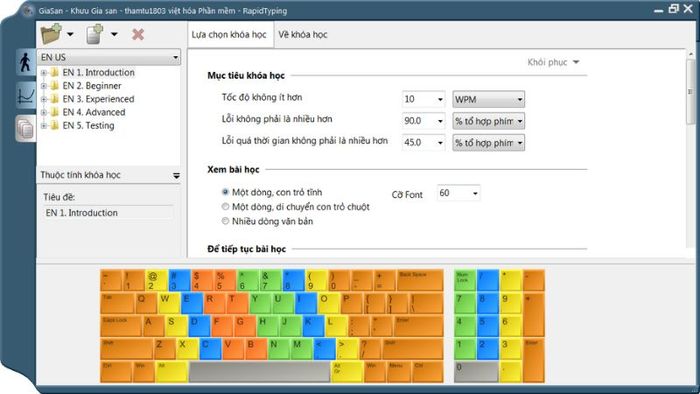Expand the EN 1. Introduction tree node
This screenshot has height=394, width=700.
(44, 73)
